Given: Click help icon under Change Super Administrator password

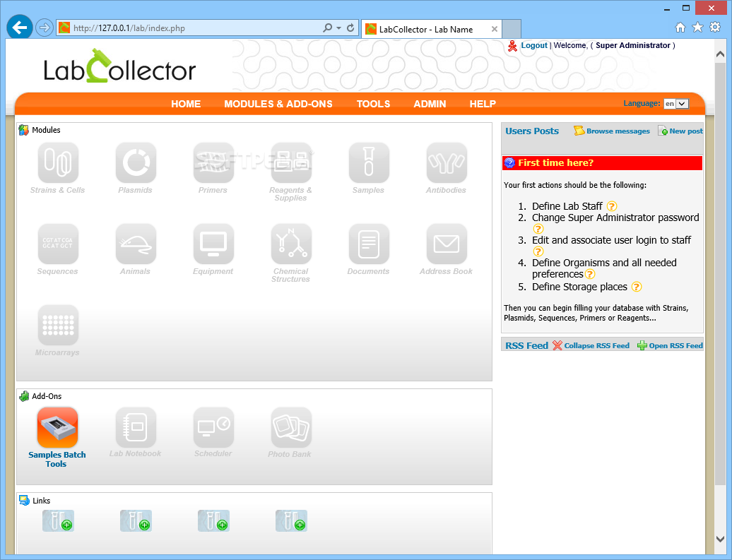Looking at the screenshot, I should [538, 229].
